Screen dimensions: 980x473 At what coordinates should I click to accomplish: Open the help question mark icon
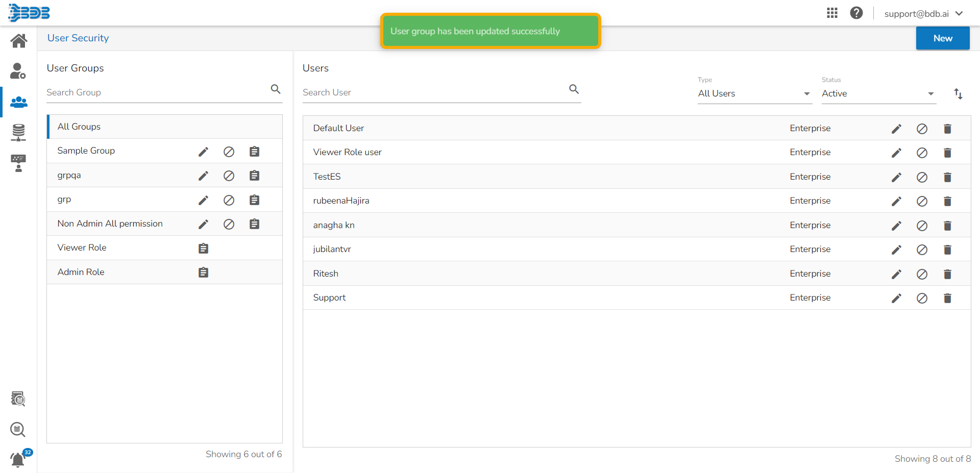coord(856,13)
